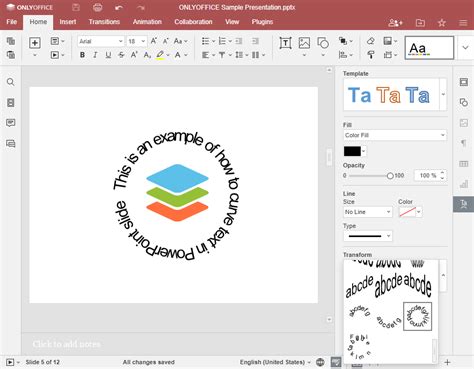Screen dimensions: 474x369
Task: Apply the yellow highlight color
Action: (160, 55)
